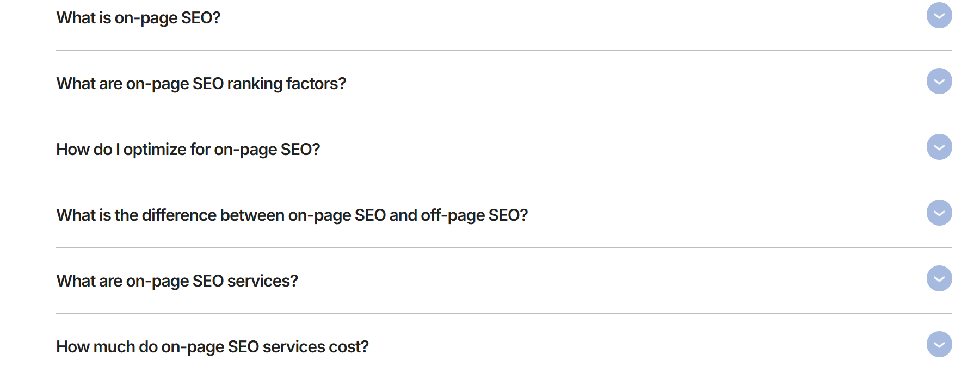This screenshot has height=373, width=980.
Task: Expand the "What is on-page SEO?" question
Action: (939, 15)
